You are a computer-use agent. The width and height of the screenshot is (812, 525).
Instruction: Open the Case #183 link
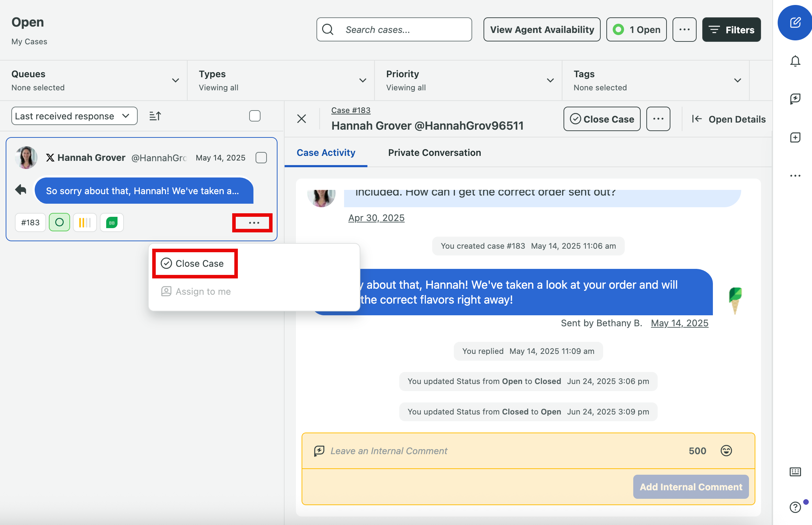[x=351, y=110]
